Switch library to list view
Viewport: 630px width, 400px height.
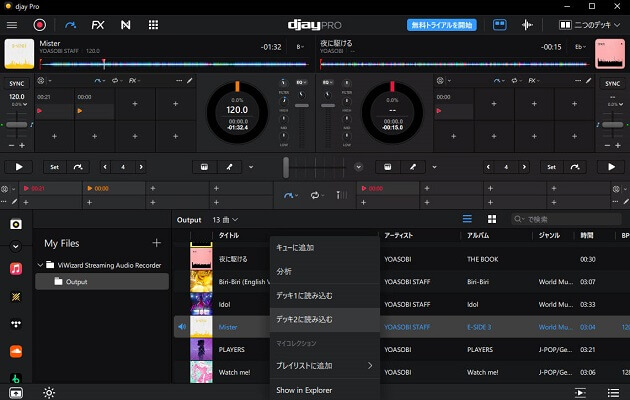pos(467,219)
